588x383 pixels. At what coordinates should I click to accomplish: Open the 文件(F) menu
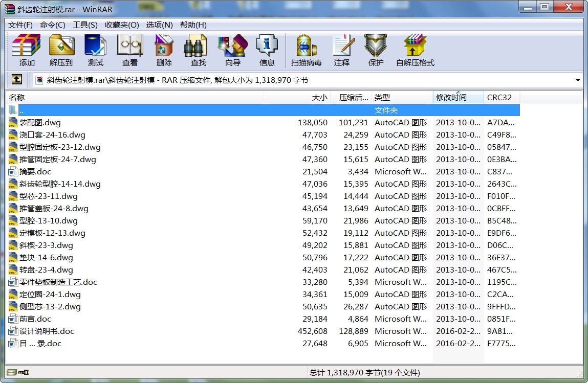(x=20, y=25)
